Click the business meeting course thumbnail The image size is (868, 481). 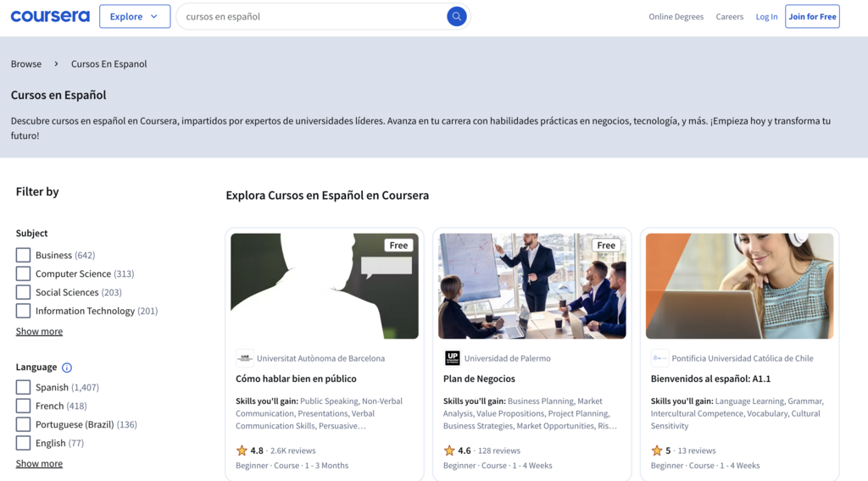(x=532, y=286)
